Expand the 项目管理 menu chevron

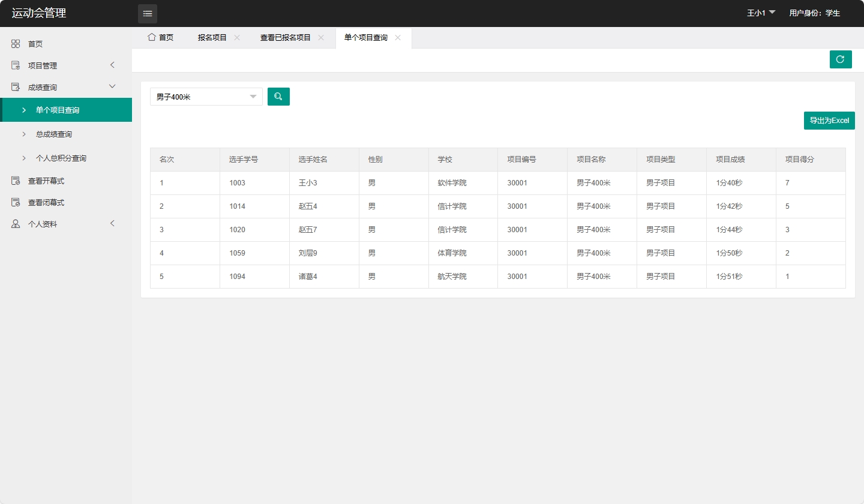(x=112, y=65)
